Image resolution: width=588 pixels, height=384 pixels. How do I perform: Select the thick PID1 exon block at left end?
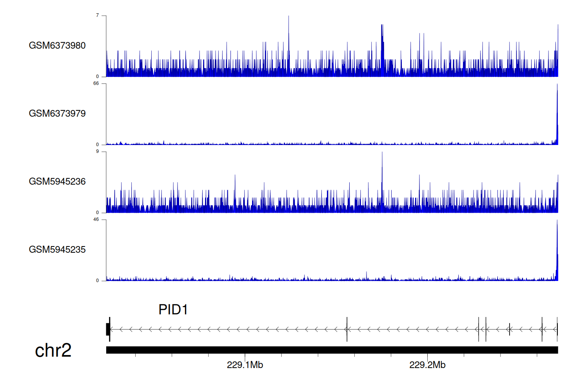click(x=108, y=329)
